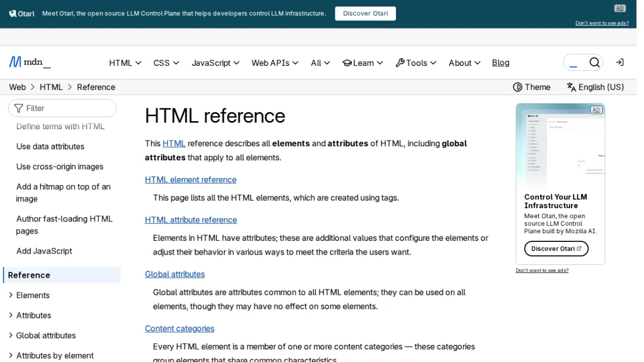Click the AD badge in the top banner
Image resolution: width=644 pixels, height=362 pixels.
(x=620, y=8)
